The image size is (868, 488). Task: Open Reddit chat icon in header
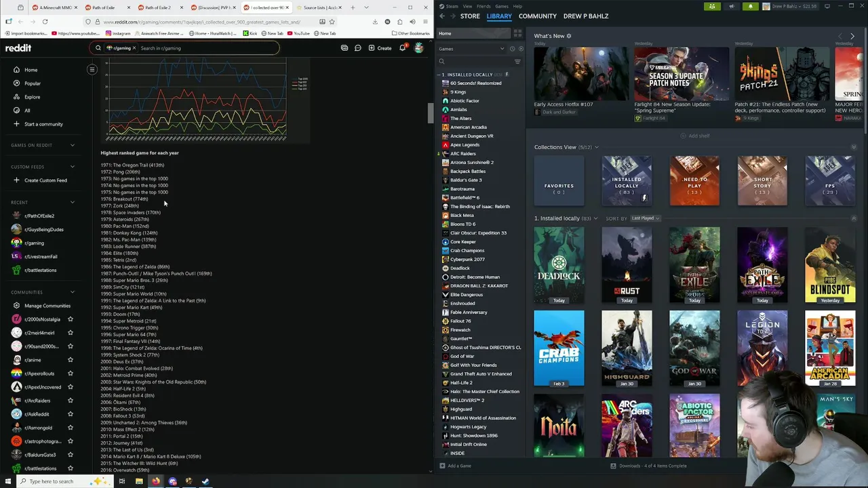[x=357, y=48]
